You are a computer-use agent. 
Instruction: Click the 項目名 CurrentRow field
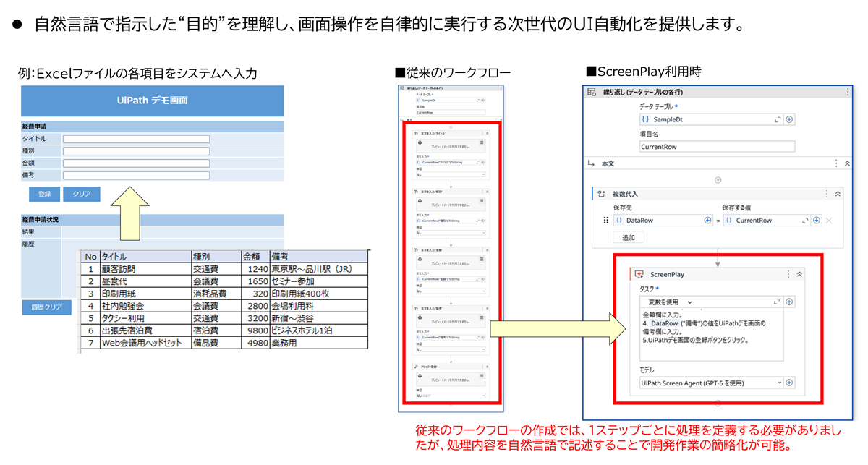(717, 146)
